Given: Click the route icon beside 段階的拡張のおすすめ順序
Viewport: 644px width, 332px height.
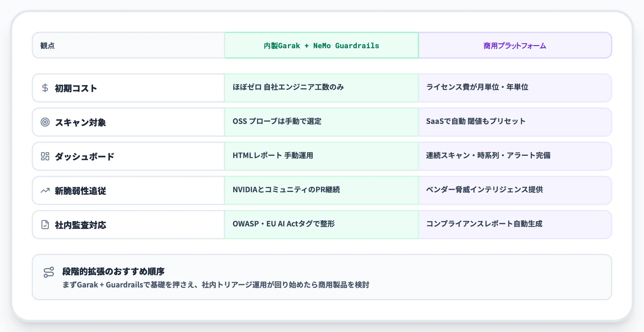Looking at the screenshot, I should 49,272.
